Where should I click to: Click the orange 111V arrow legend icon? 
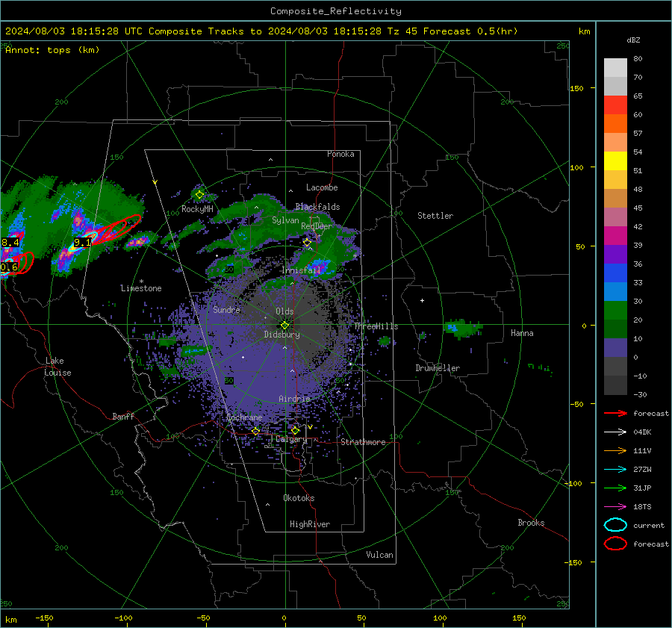point(615,450)
